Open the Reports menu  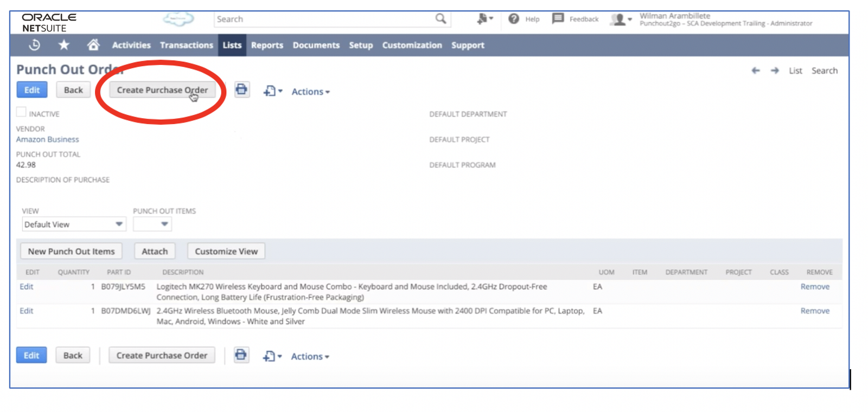tap(267, 45)
